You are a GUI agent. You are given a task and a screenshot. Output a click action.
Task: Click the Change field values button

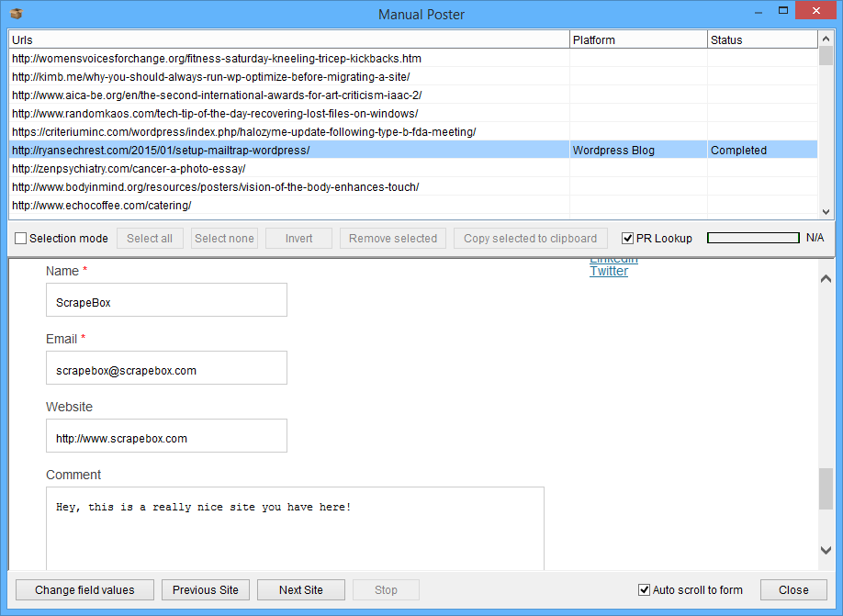point(84,590)
